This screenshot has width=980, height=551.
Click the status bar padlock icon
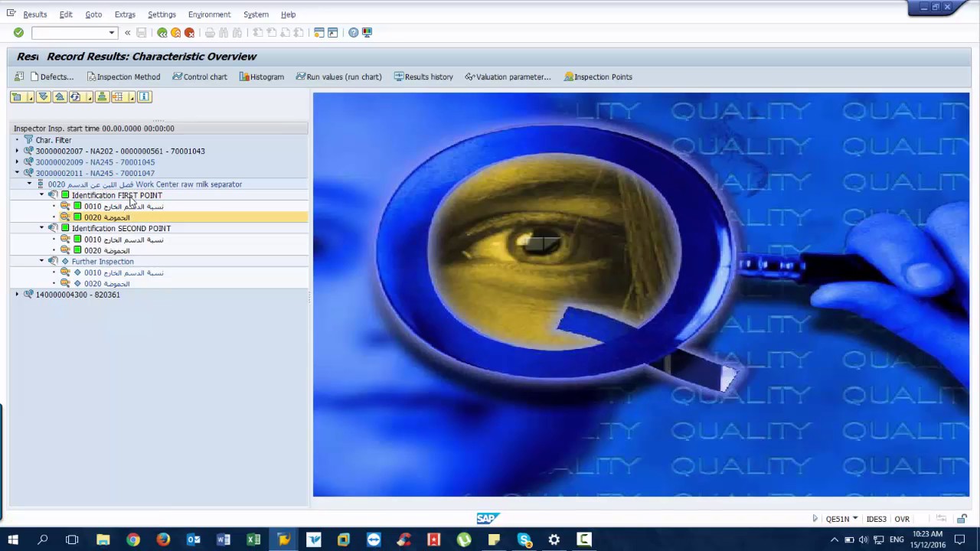[x=962, y=519]
